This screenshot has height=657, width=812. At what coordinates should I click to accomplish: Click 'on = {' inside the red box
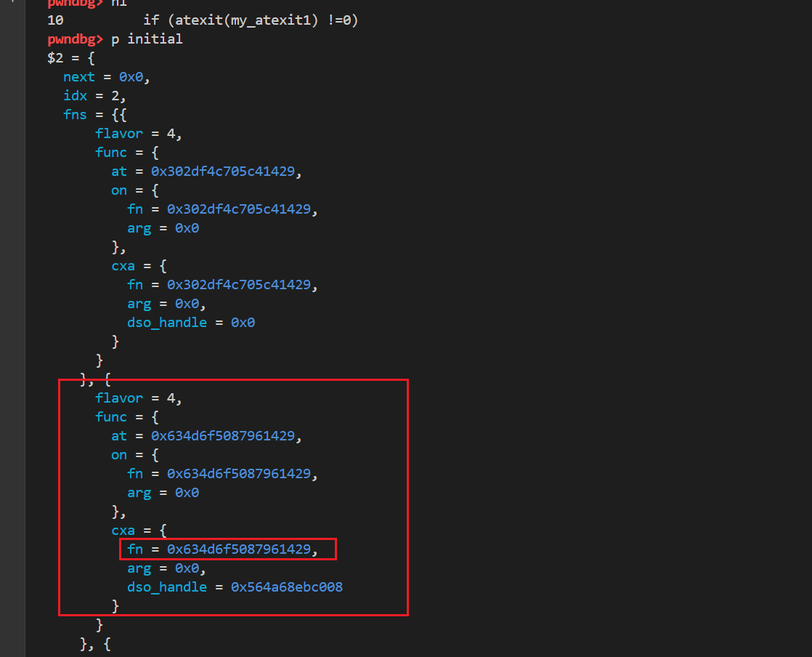tap(134, 455)
